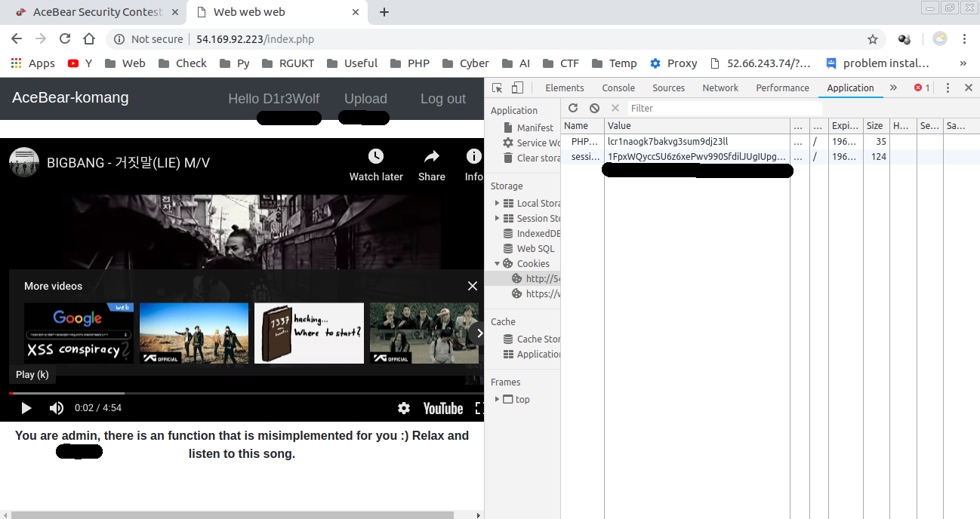
Task: Open video on YouTube via logo
Action: coord(443,408)
